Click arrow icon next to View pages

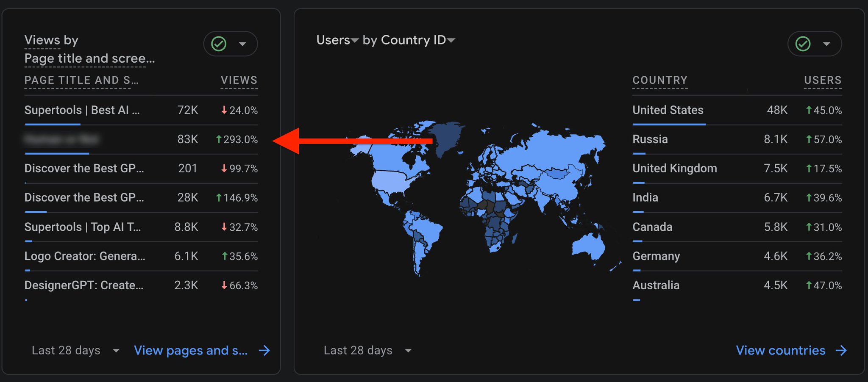click(x=264, y=351)
